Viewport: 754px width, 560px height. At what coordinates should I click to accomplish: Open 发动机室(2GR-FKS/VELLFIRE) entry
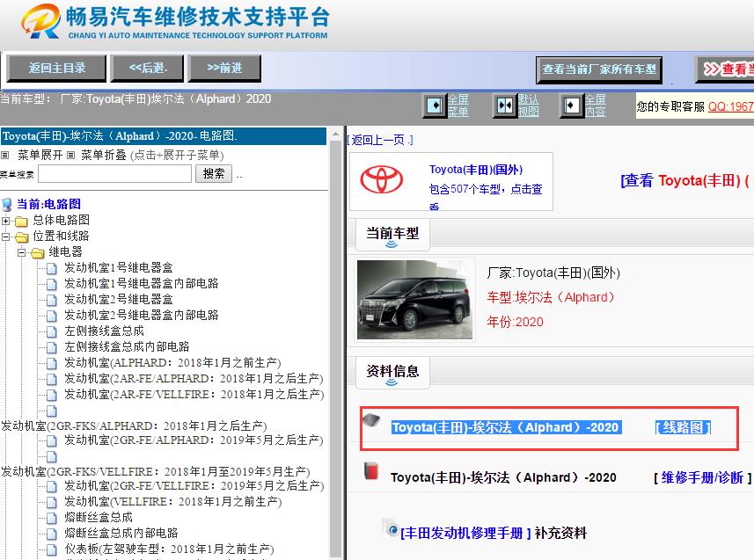156,471
